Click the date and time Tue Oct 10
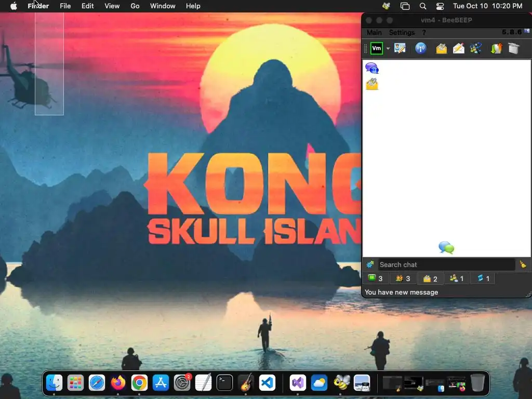Viewport: 532px width, 399px height. [x=487, y=6]
